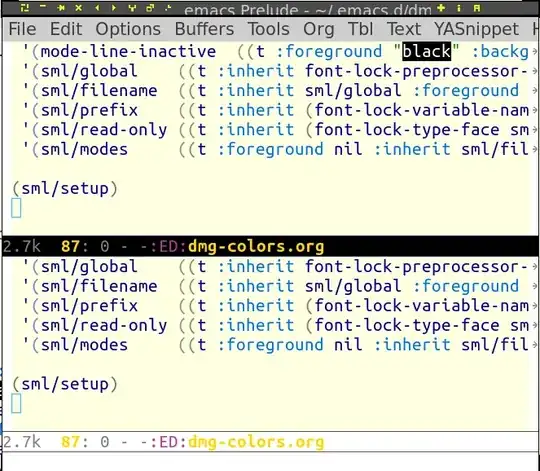Screen dimensions: 540x471
Task: Click 'ED' prefix in the black mode line
Action: pos(168,247)
